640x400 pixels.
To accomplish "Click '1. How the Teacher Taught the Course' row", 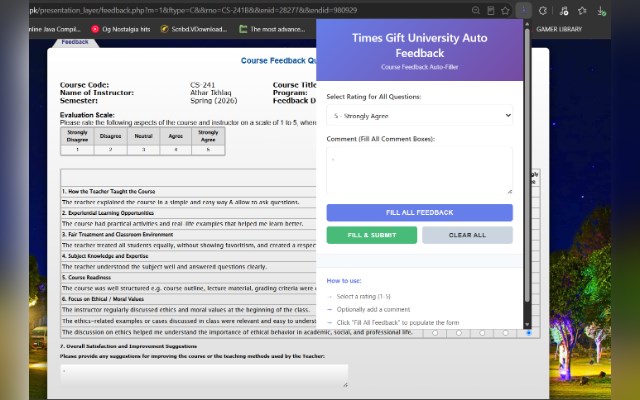I will click(188, 191).
